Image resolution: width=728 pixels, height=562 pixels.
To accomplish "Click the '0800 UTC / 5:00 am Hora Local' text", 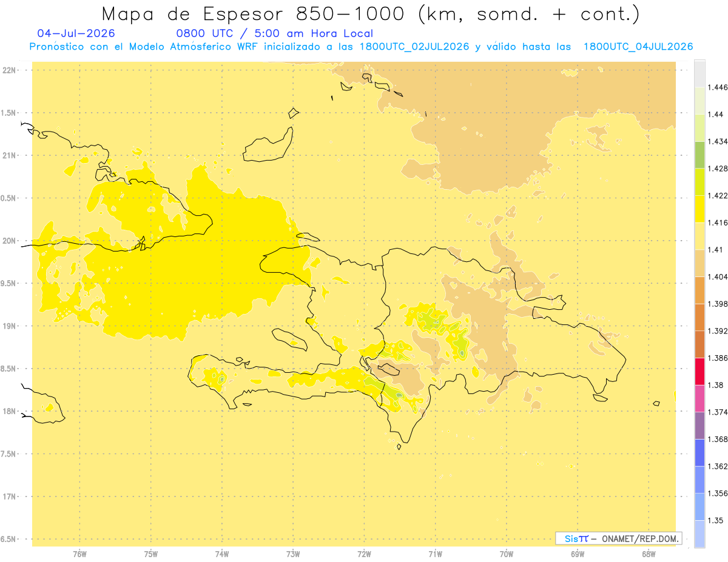I will pyautogui.click(x=274, y=33).
